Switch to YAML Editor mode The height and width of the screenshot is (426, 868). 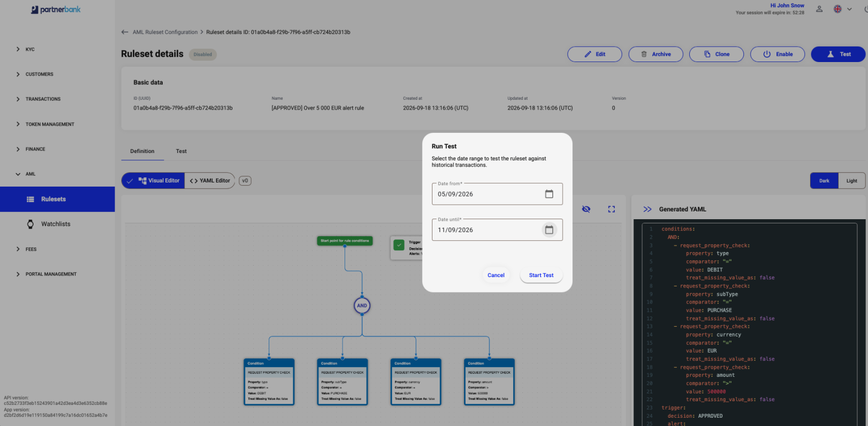pos(210,180)
